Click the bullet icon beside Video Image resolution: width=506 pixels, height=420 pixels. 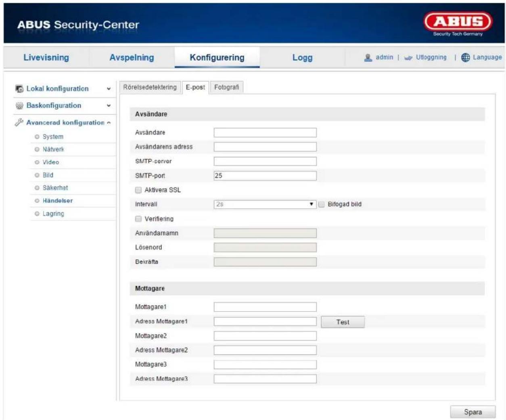coord(37,162)
